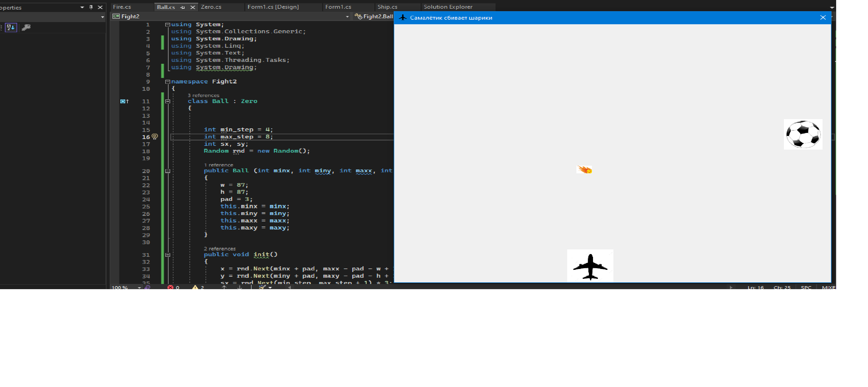Click the Zero base class name
Screen dimensions: 868x387
pyautogui.click(x=249, y=101)
